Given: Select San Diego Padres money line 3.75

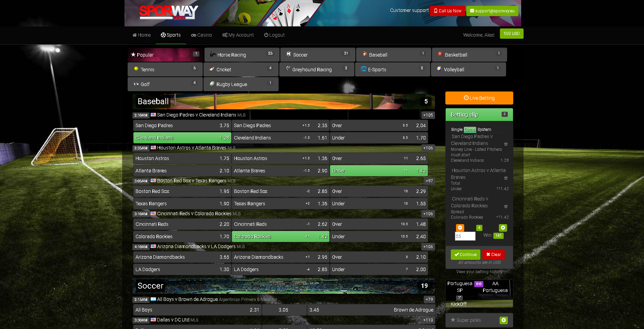Looking at the screenshot, I should point(182,125).
